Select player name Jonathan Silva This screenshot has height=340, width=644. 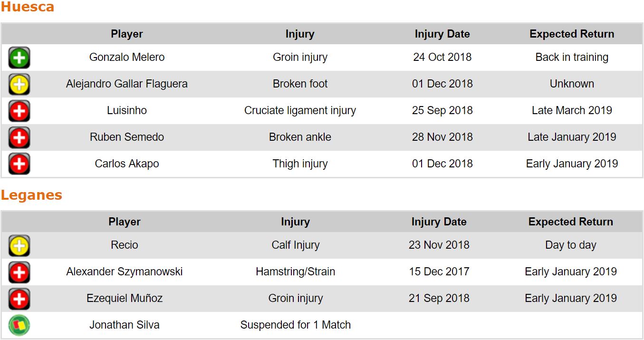click(125, 325)
